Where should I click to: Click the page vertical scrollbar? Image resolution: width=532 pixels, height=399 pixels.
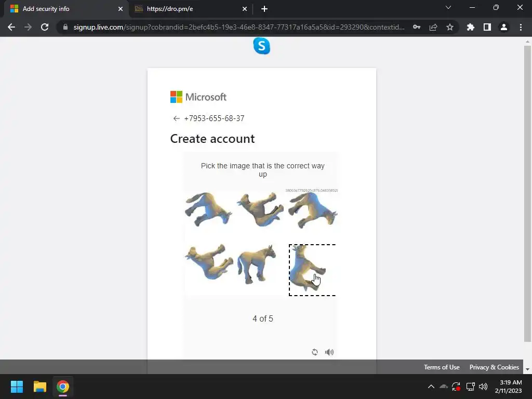coord(527,193)
